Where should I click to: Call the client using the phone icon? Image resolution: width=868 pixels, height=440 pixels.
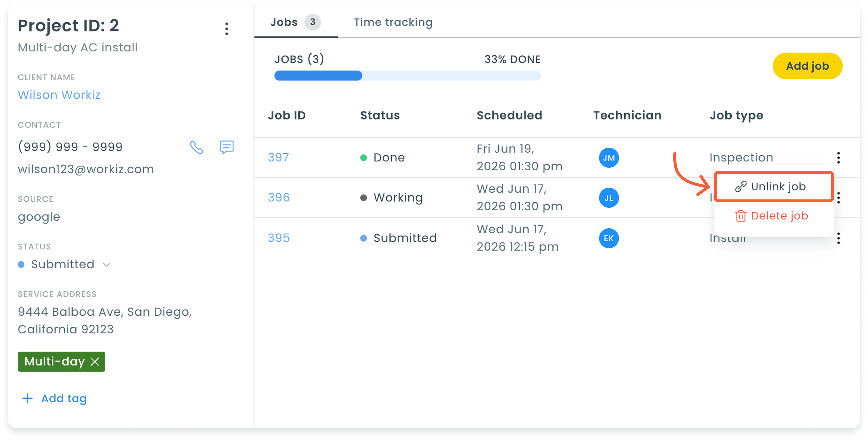(x=196, y=147)
